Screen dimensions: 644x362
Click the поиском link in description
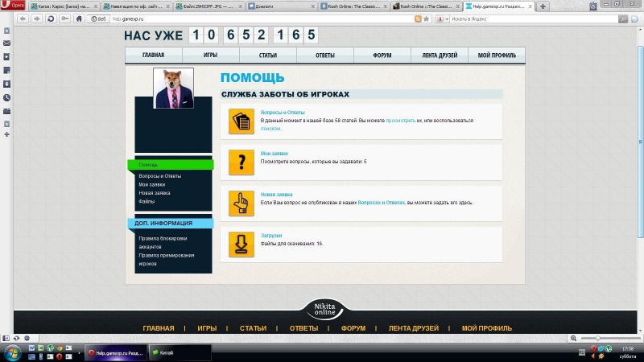270,128
